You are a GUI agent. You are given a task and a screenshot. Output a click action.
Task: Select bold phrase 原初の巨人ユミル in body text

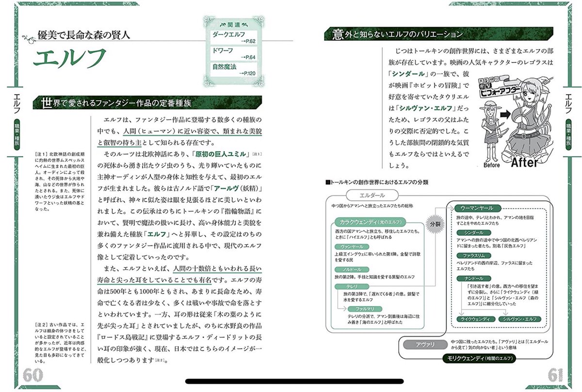click(221, 154)
